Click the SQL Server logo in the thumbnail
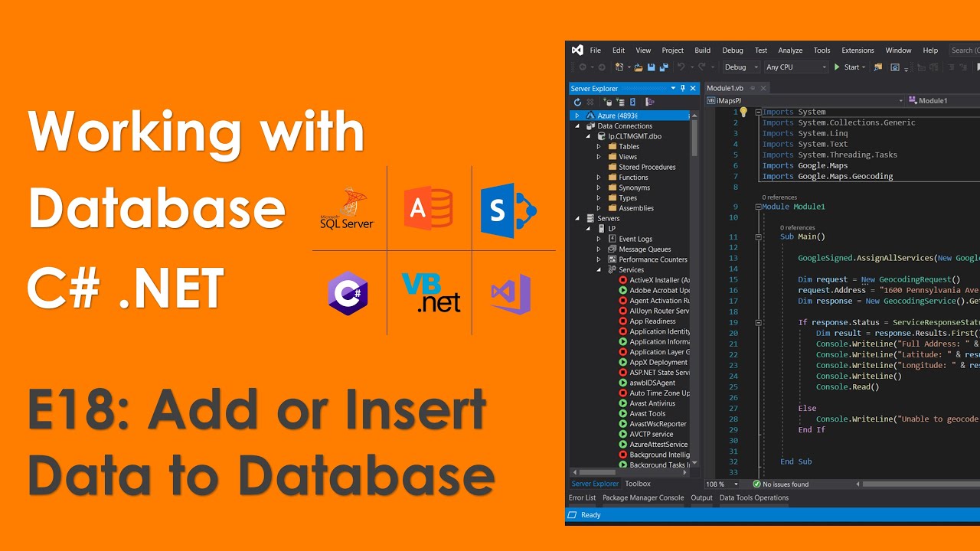 pos(346,207)
